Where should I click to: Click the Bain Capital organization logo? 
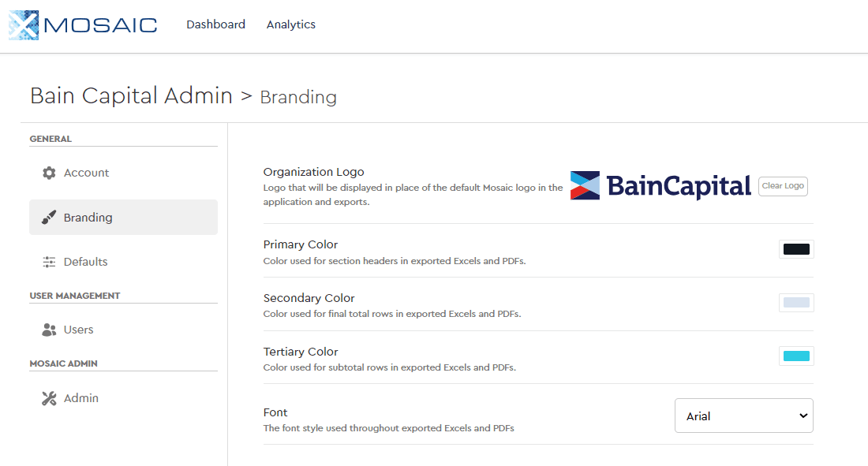click(660, 186)
